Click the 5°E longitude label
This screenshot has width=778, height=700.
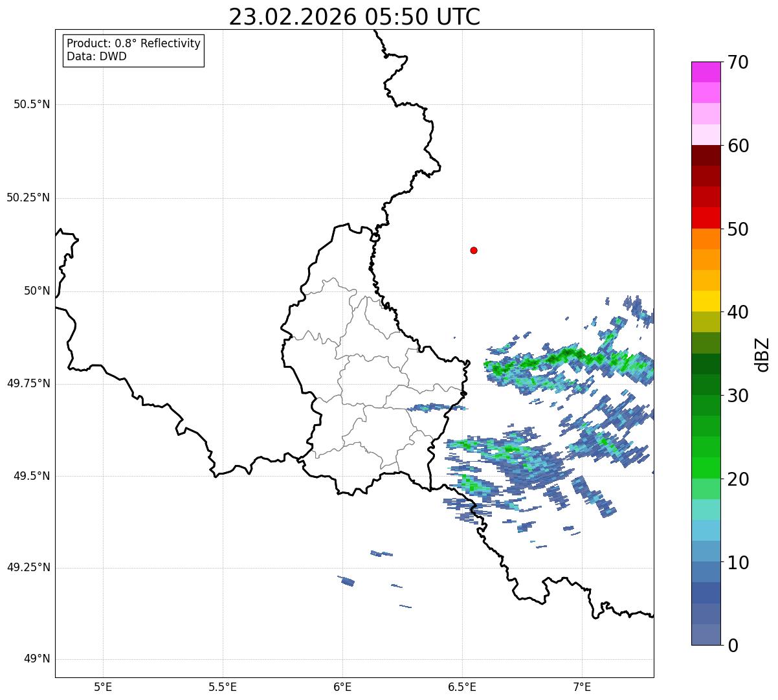click(x=103, y=686)
